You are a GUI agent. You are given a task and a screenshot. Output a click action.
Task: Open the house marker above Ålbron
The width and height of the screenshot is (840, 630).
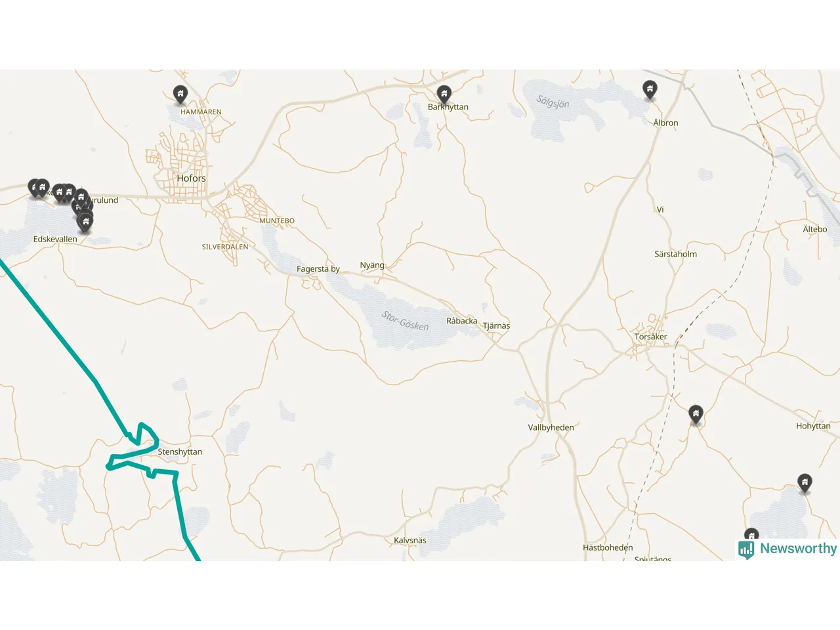click(650, 89)
